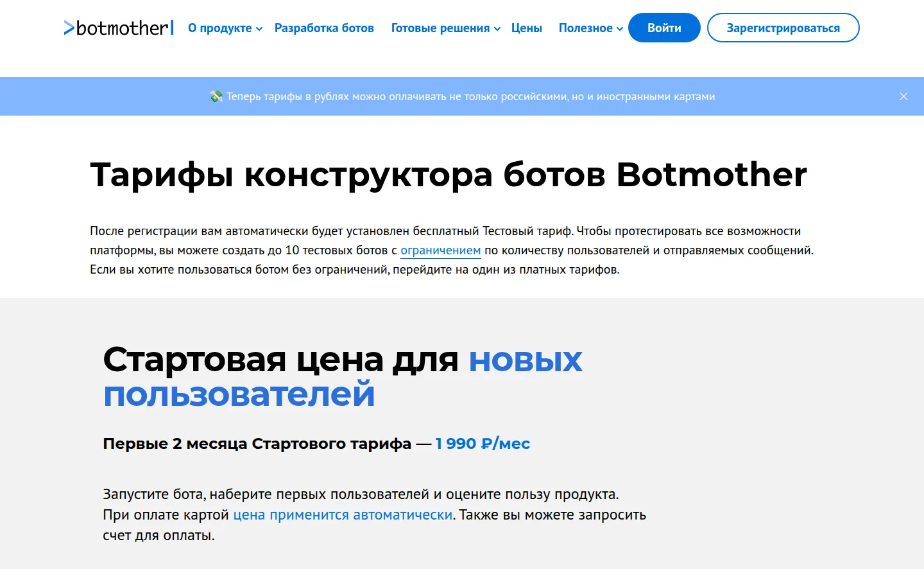Click the '1 990 ₽/мес' price text
Image resolution: width=924 pixels, height=578 pixels.
pos(483,444)
